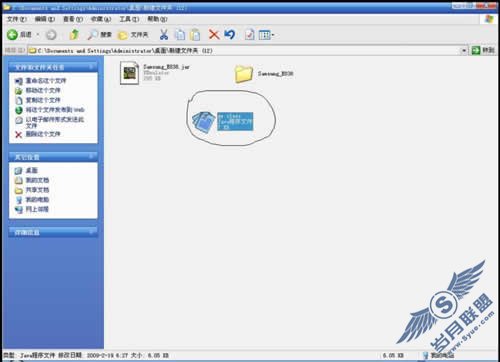Image resolution: width=500 pixels, height=362 pixels.
Task: Collapse the Other Places panel
Action: pyautogui.click(x=91, y=156)
